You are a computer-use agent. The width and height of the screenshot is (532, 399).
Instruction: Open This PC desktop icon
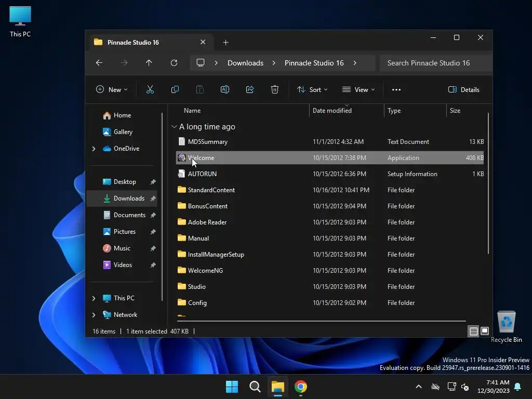tap(20, 21)
